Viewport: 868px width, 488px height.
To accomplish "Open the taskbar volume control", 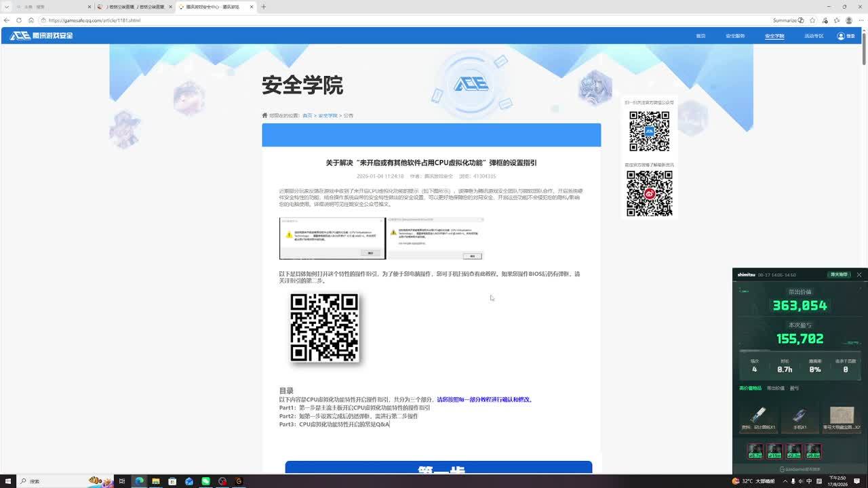I will [802, 481].
